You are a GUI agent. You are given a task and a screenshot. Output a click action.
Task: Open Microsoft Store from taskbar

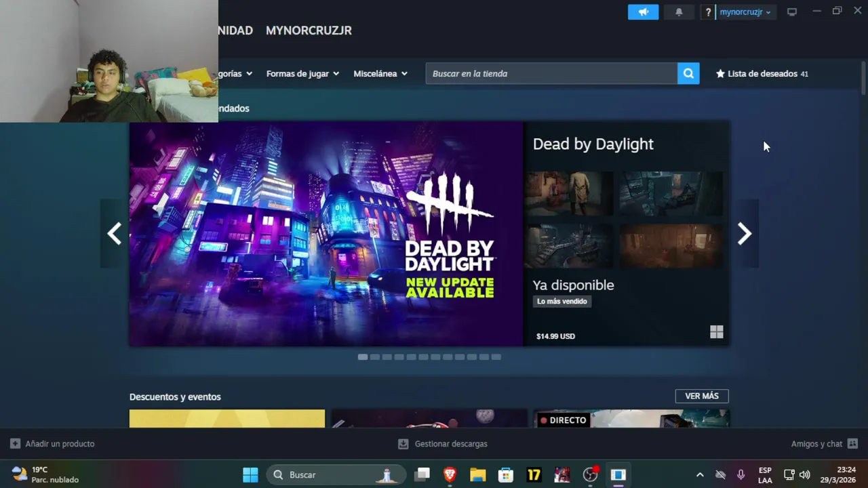point(506,474)
